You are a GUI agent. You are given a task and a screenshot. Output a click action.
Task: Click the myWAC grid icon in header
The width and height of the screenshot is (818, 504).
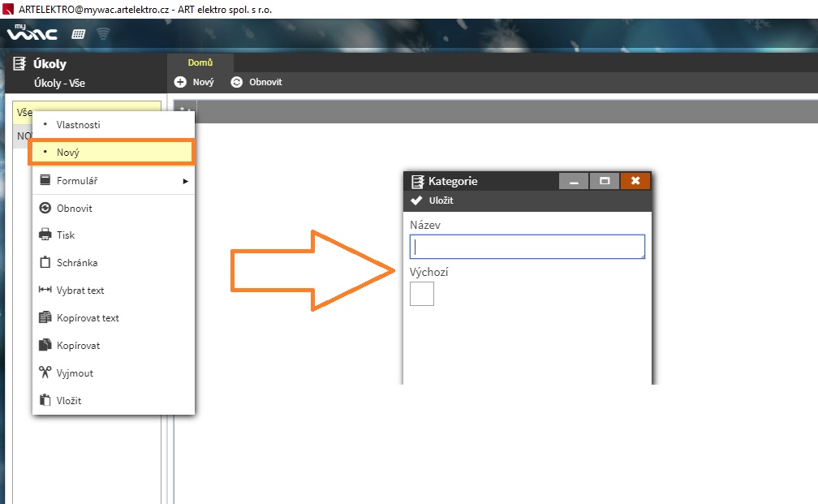pyautogui.click(x=79, y=34)
